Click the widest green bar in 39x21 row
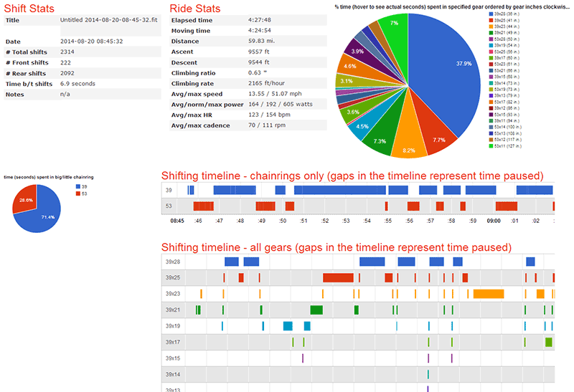Image resolution: width=574 pixels, height=392 pixels. point(316,310)
